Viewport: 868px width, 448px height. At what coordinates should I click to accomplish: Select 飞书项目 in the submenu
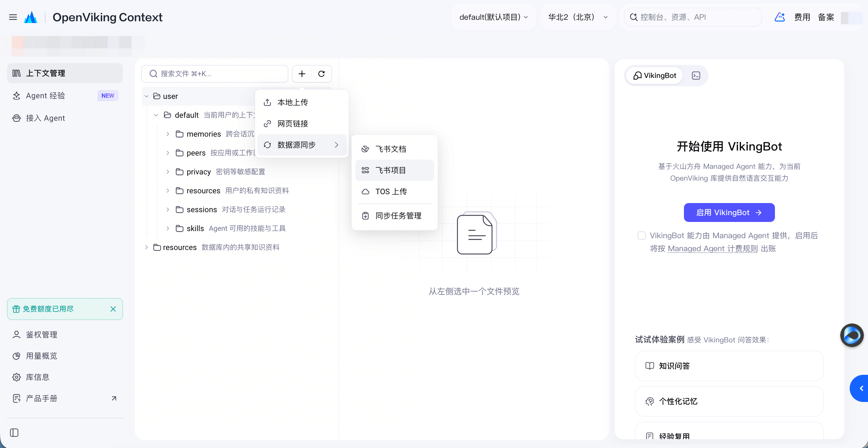tap(394, 170)
